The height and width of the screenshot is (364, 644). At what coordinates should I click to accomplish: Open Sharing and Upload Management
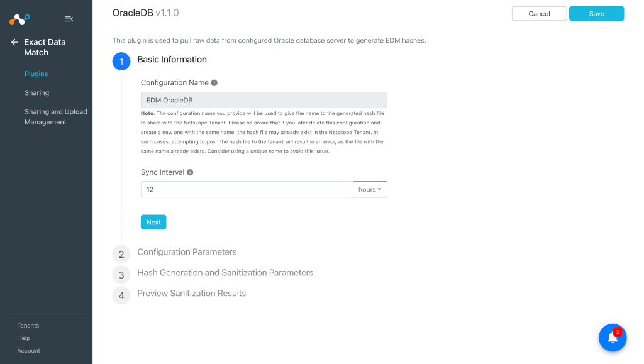click(55, 116)
